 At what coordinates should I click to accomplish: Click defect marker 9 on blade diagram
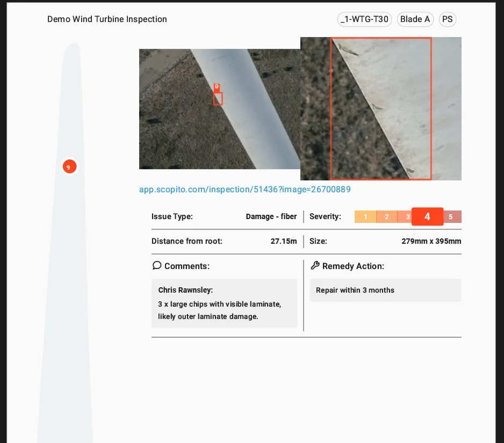click(x=69, y=167)
